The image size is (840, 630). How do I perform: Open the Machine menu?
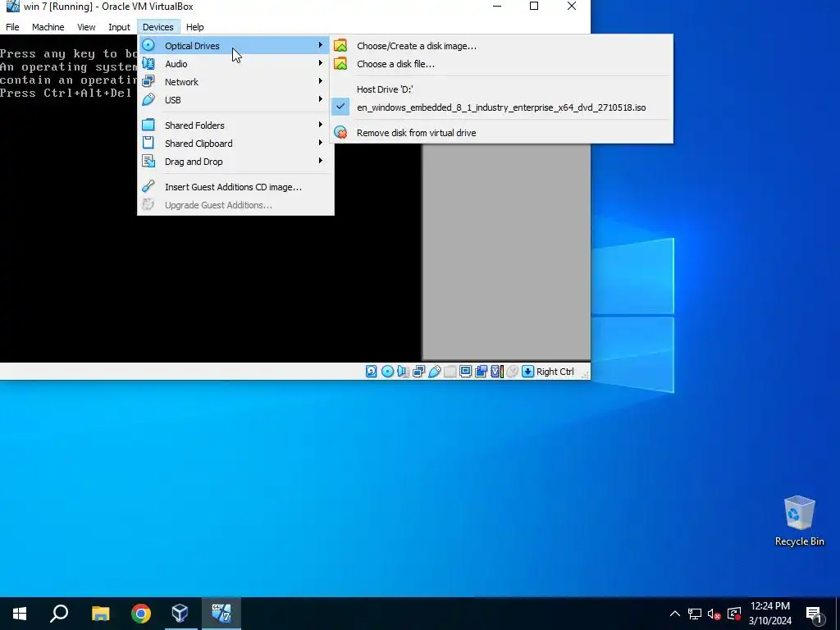tap(48, 27)
